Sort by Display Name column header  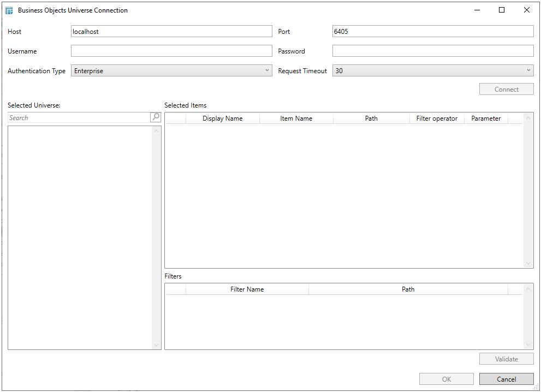coord(222,118)
